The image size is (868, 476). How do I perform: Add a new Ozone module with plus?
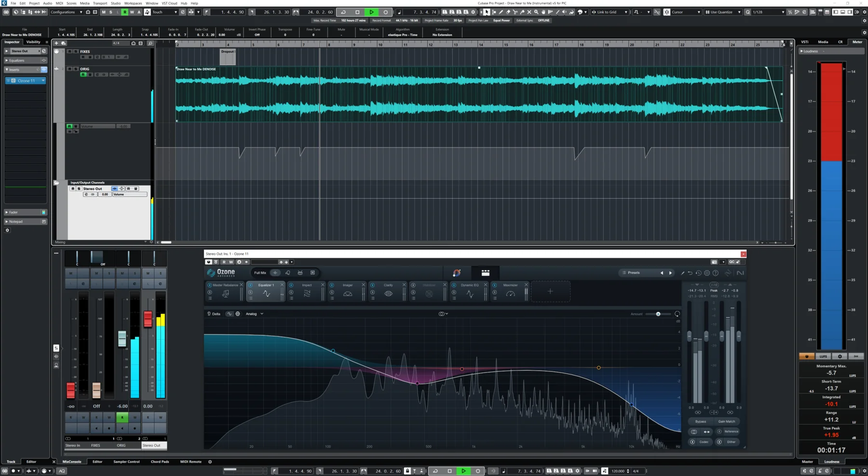[550, 291]
